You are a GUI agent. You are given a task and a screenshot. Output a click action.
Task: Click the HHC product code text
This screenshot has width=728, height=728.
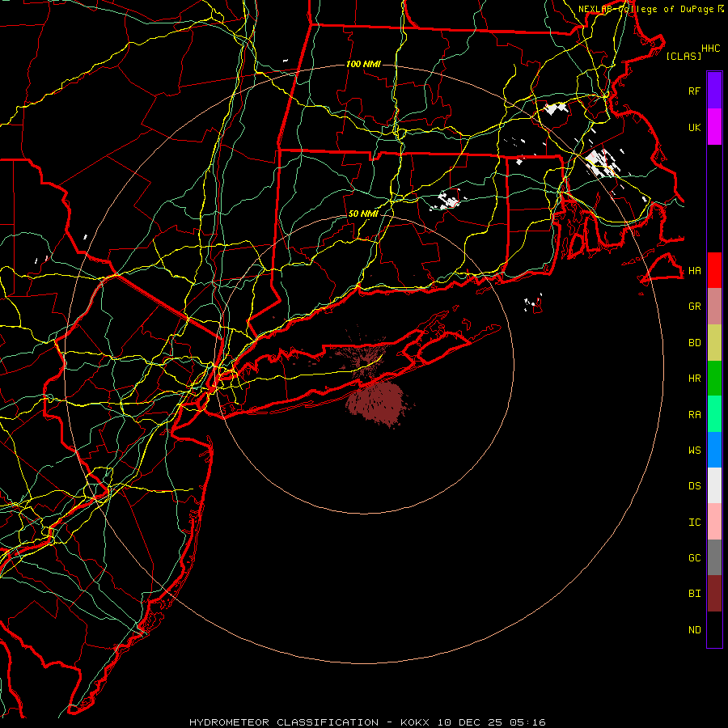coord(710,49)
